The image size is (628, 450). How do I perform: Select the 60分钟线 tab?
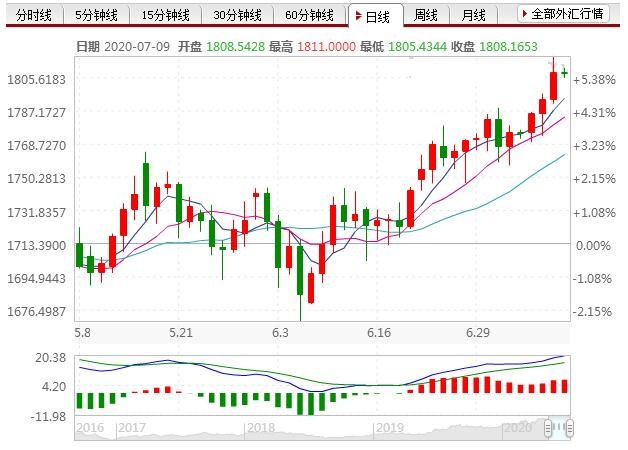[x=309, y=15]
